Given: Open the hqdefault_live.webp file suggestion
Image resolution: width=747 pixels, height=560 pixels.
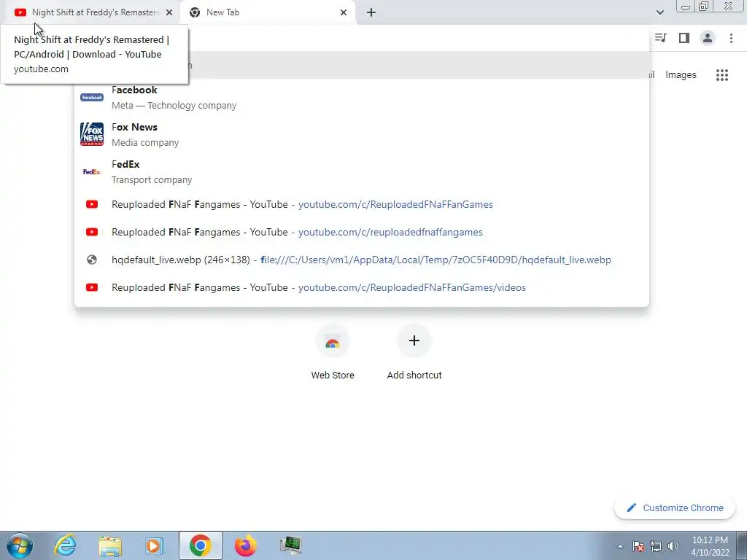Looking at the screenshot, I should (x=362, y=260).
